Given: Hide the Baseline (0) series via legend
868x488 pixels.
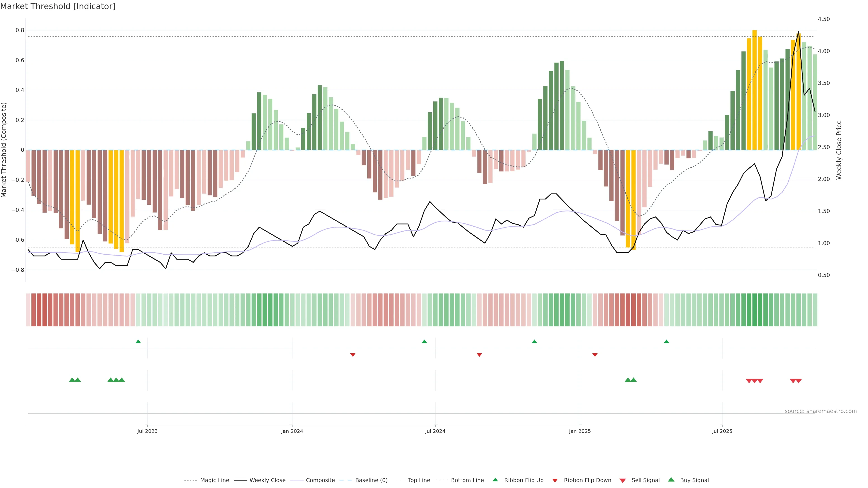Looking at the screenshot, I should coord(371,480).
